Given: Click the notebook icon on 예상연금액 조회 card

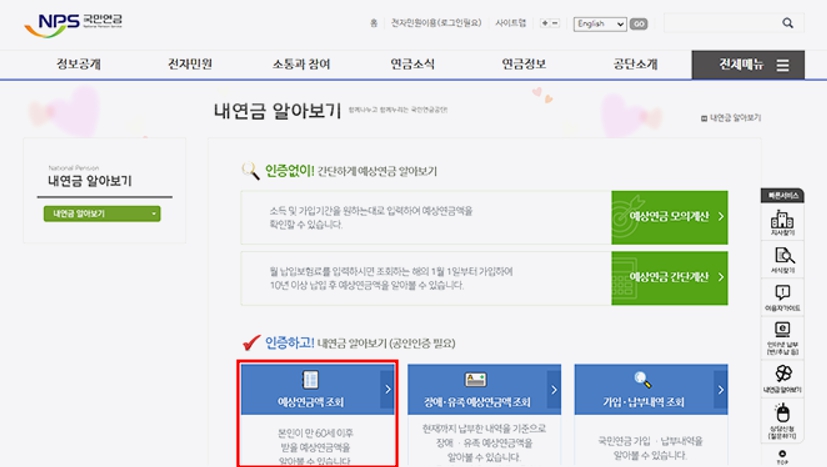Looking at the screenshot, I should point(310,379).
